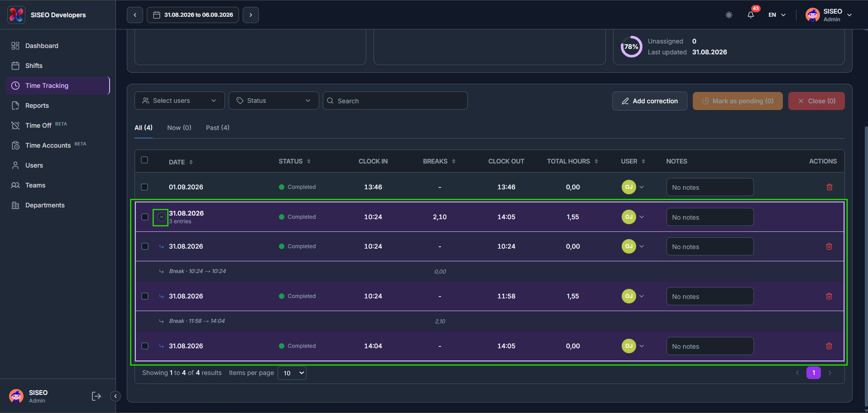Image resolution: width=868 pixels, height=413 pixels.
Task: Check the checkbox for the 31.08.2026 3 entries row
Action: tap(145, 217)
